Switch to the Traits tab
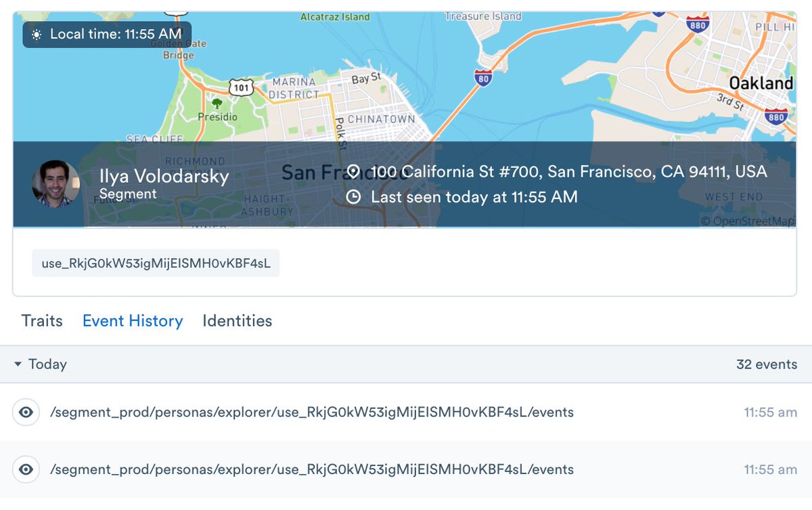This screenshot has width=812, height=510. [x=42, y=320]
